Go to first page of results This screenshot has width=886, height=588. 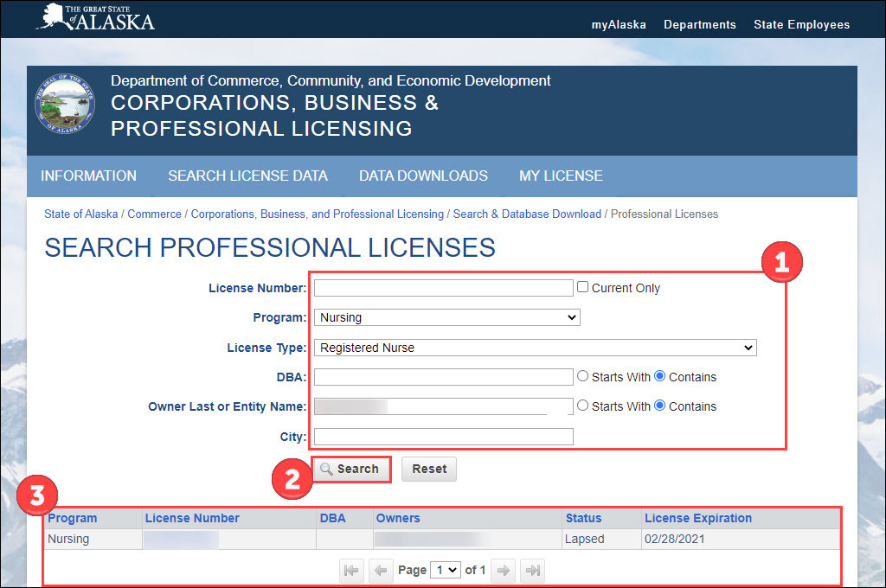point(351,571)
